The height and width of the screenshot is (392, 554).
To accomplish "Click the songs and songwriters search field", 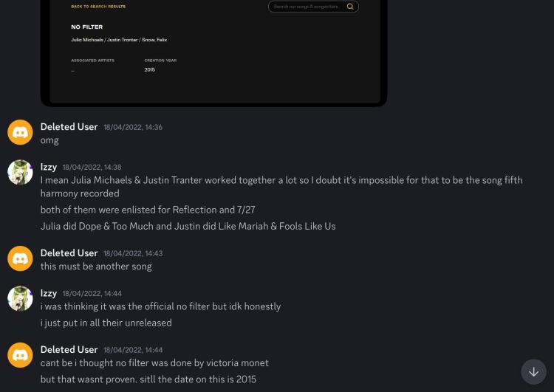I will point(307,7).
